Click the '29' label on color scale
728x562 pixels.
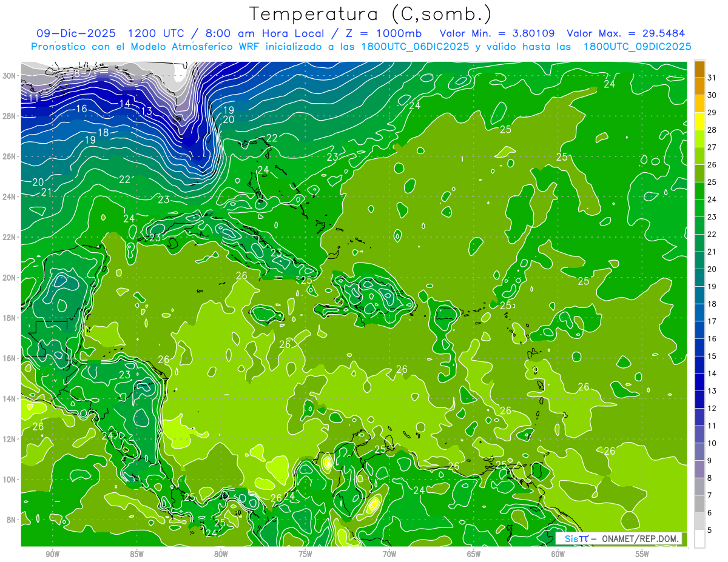pyautogui.click(x=712, y=112)
